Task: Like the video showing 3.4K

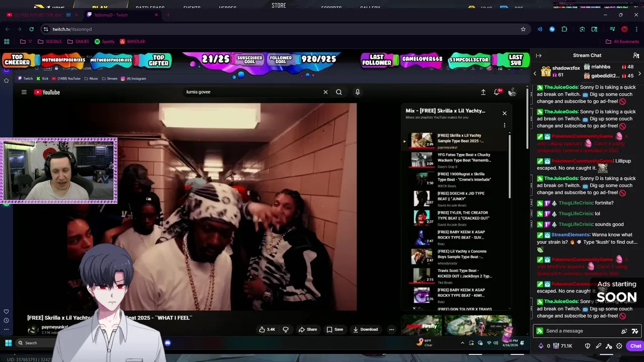Action: (x=267, y=329)
